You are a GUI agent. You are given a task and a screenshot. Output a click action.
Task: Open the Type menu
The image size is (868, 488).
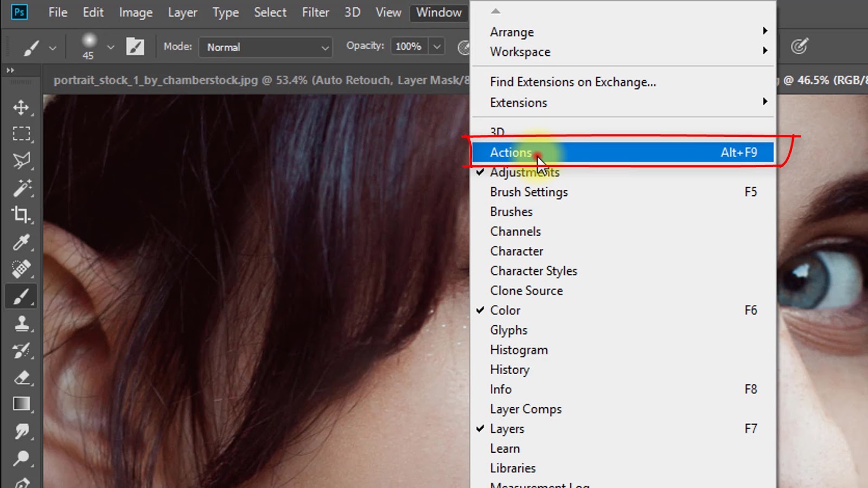[225, 12]
